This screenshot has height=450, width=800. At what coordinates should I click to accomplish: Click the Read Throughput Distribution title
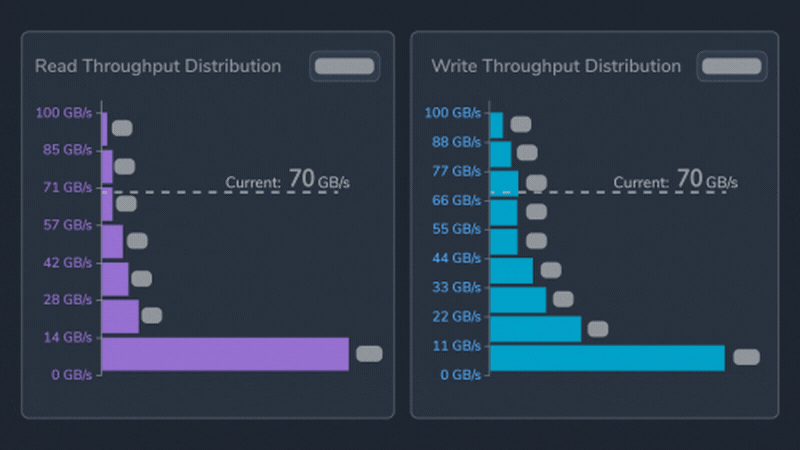click(x=158, y=66)
